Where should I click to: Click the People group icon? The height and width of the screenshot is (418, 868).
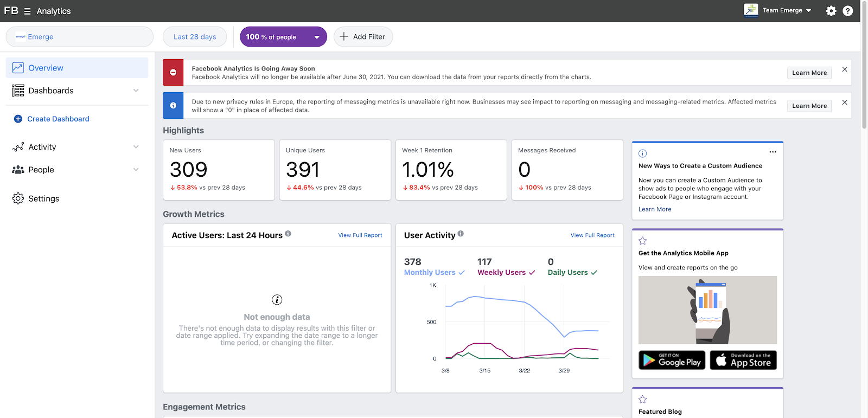(18, 170)
